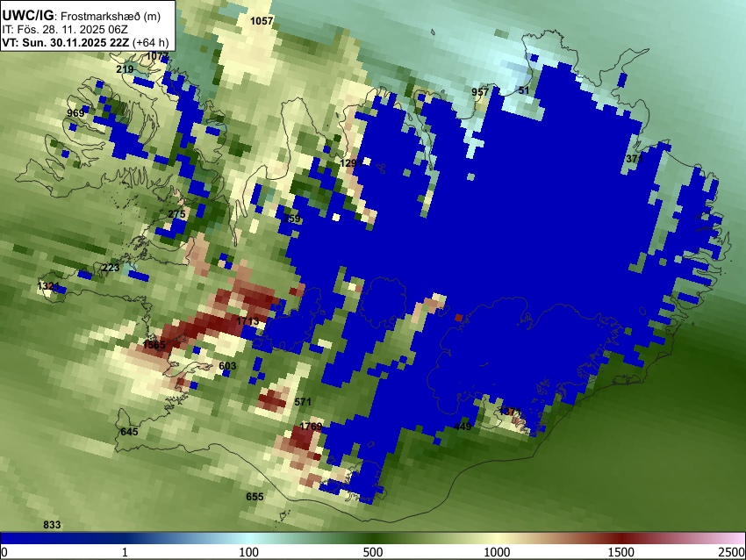Click the colorbar tick label '1500'

click(621, 552)
